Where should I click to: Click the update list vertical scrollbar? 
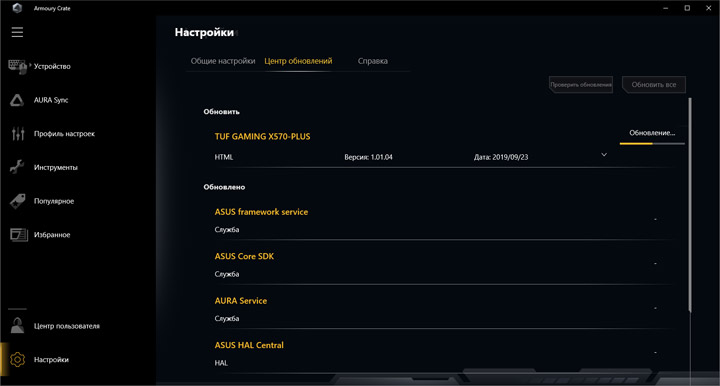(x=690, y=205)
